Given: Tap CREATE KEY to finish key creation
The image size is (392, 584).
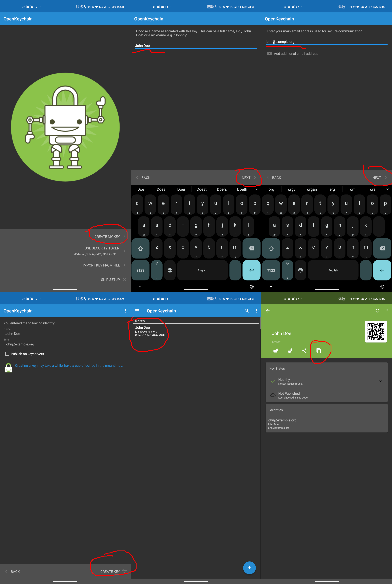Looking at the screenshot, I should click(x=110, y=571).
